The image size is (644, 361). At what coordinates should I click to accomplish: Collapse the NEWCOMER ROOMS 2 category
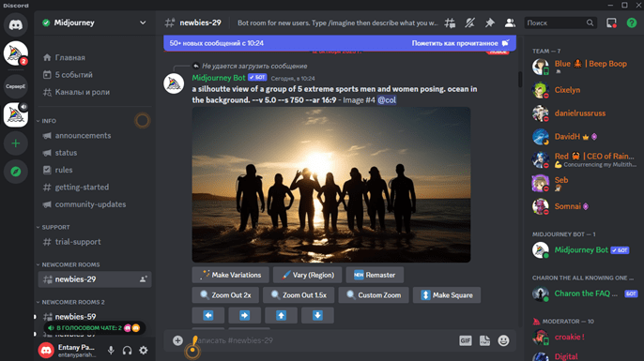click(x=70, y=302)
